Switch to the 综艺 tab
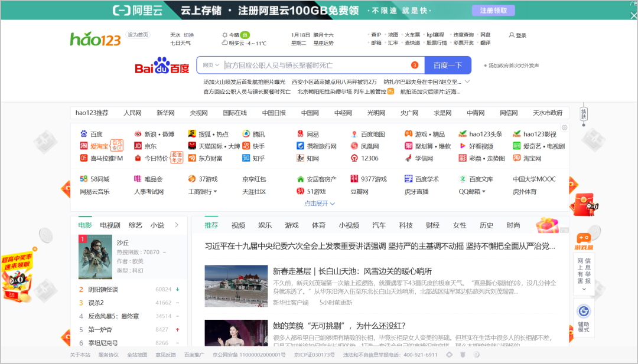638x364 pixels. click(x=135, y=225)
